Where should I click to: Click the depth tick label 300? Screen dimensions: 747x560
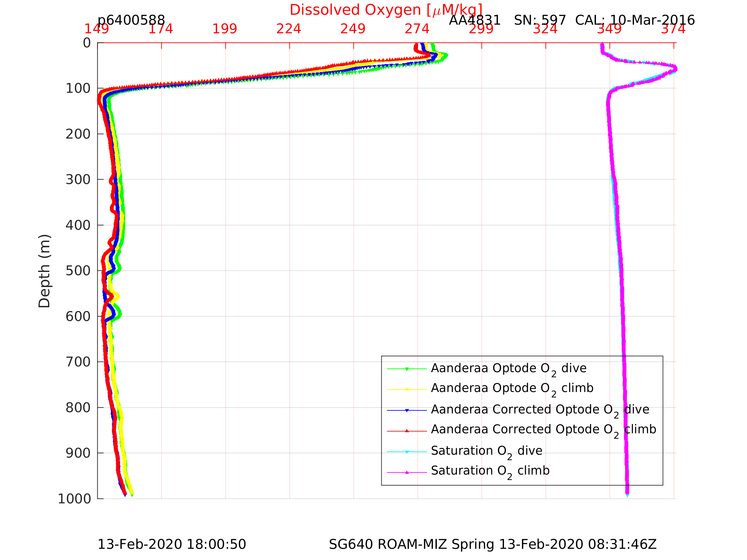coord(78,180)
